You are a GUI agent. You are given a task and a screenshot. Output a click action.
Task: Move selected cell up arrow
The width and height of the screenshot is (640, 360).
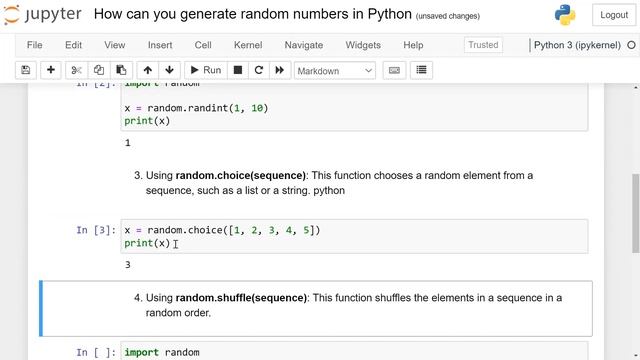point(147,70)
